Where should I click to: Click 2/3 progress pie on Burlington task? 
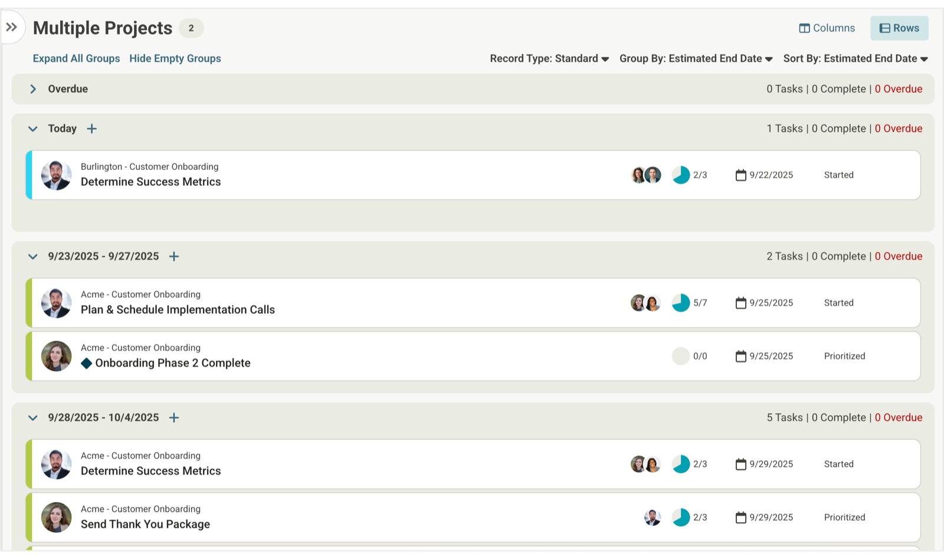681,175
